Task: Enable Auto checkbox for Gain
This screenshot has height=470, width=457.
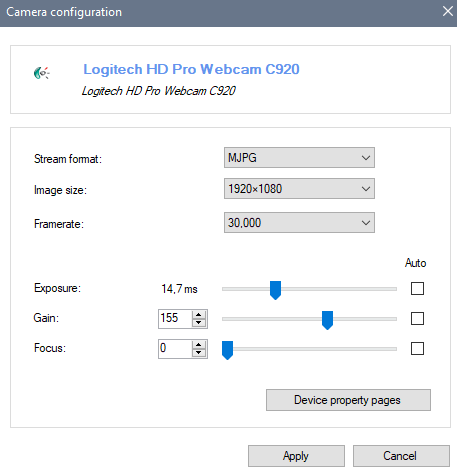Action: click(x=417, y=318)
